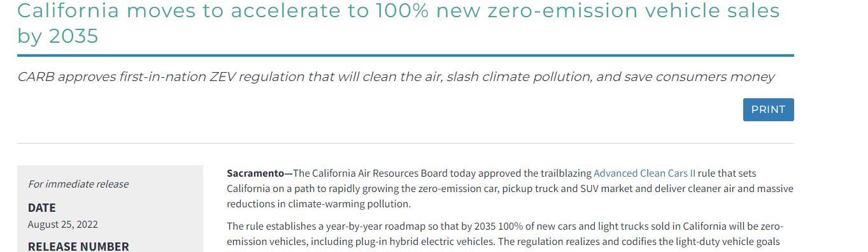Click the DATE label in sidebar
868x252 pixels.
click(x=42, y=208)
